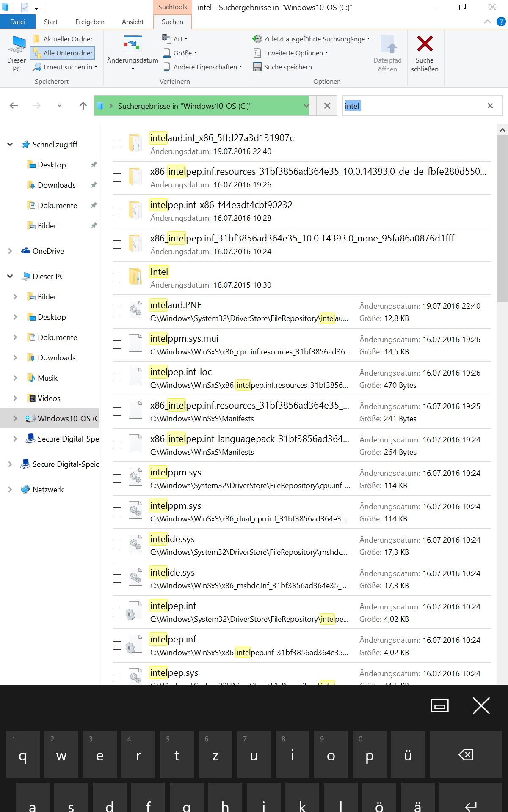This screenshot has width=508, height=812.
Task: Click the Schnellzugriff star icon
Action: (x=26, y=144)
